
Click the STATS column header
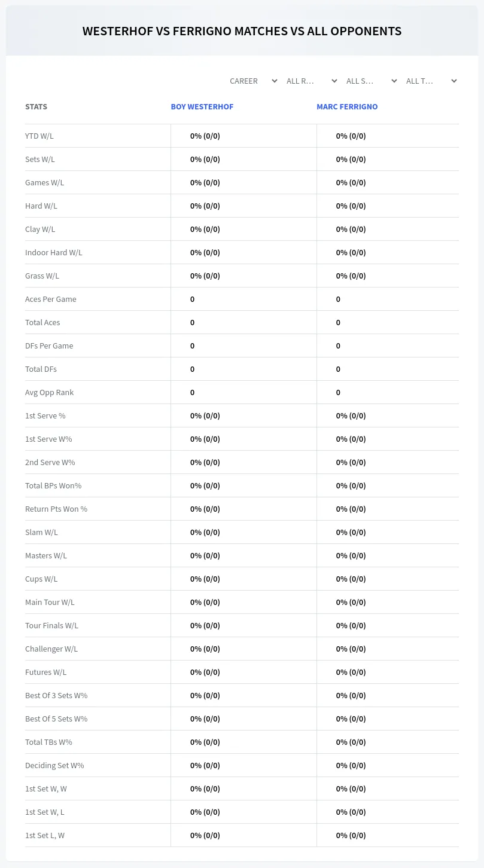pos(36,106)
